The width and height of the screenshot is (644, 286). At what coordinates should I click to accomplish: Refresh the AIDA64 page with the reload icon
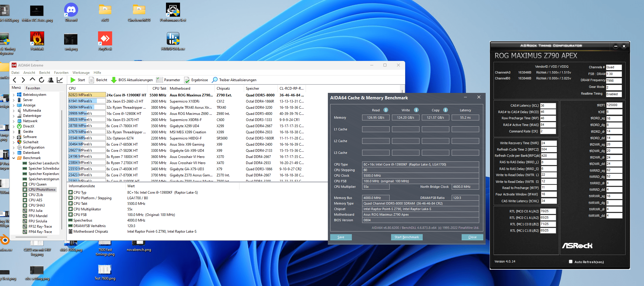tap(42, 80)
